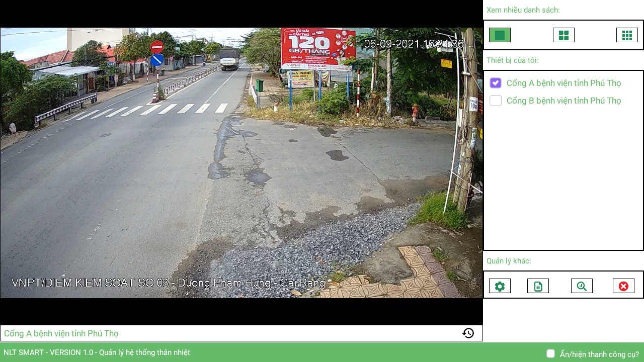
Task: Click the NLT SMART version status text
Action: (x=97, y=352)
